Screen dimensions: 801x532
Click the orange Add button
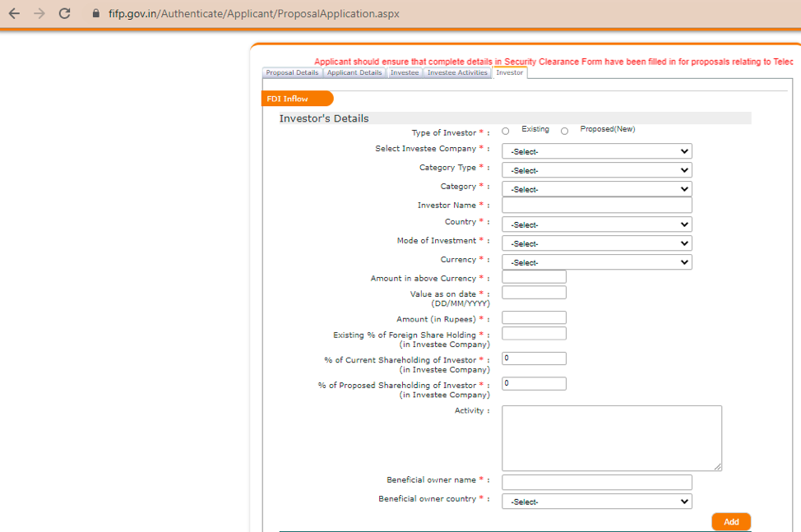[731, 522]
